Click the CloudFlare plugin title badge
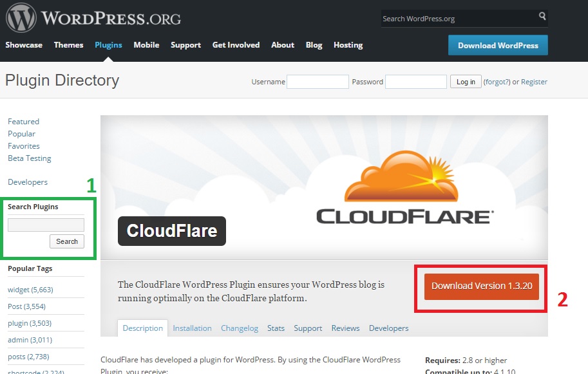588x374 pixels. click(172, 231)
